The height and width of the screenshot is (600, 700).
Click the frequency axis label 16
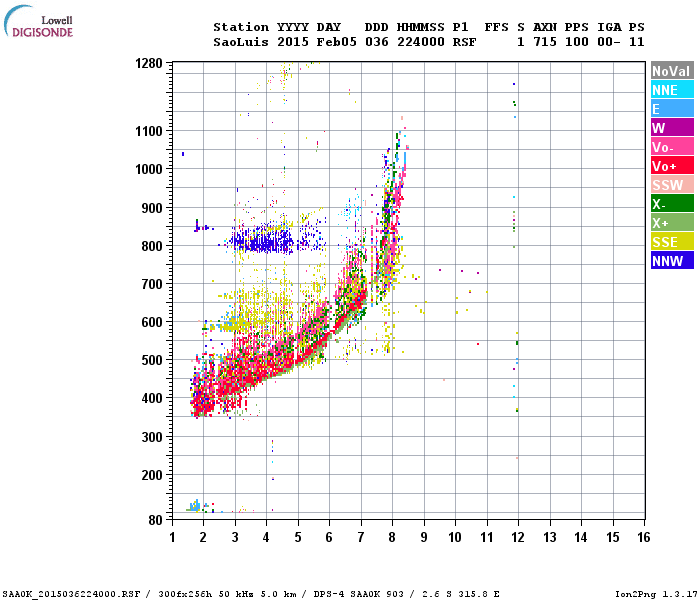[643, 537]
